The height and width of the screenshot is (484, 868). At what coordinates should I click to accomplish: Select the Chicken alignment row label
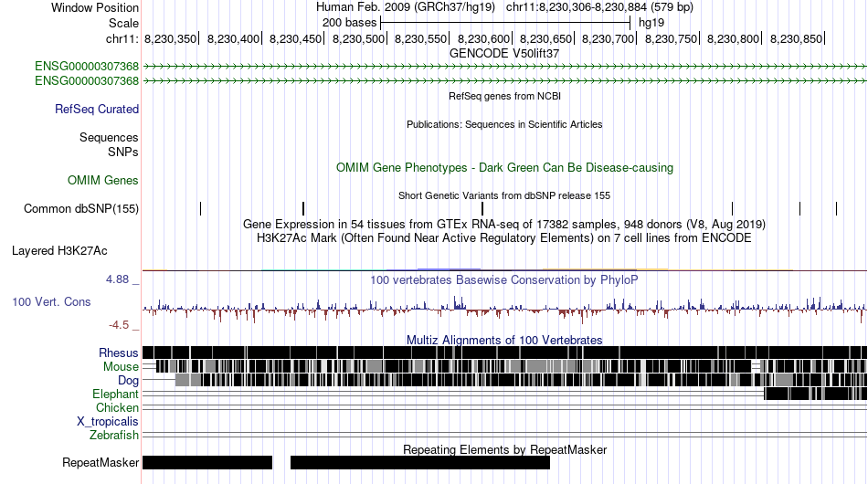coord(117,407)
